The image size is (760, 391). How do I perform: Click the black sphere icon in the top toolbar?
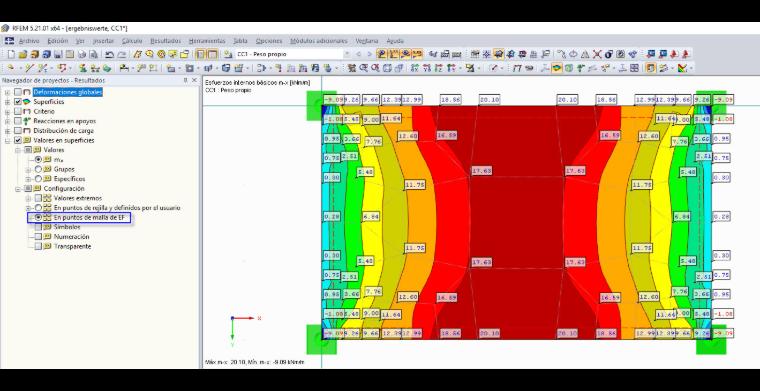[609, 54]
